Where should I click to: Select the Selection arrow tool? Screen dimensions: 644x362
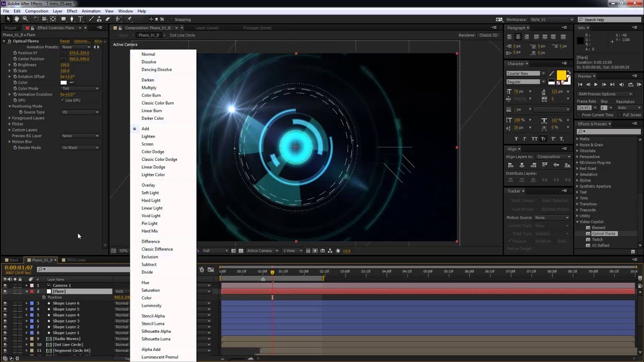(x=9, y=19)
